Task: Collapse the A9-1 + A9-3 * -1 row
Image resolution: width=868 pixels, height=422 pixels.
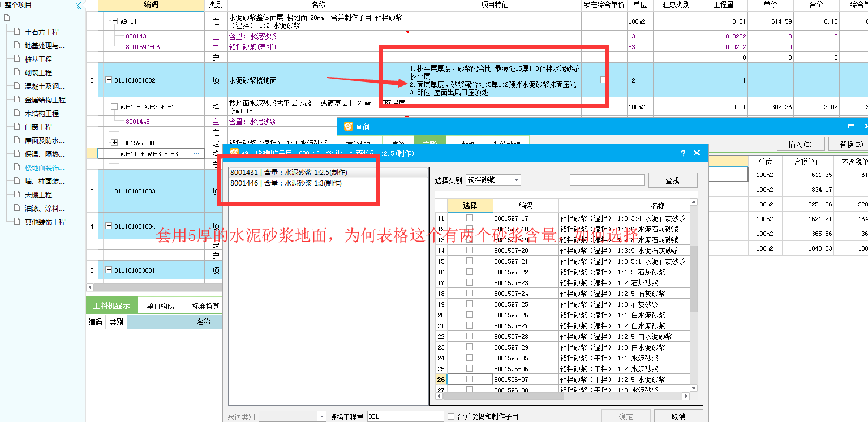Action: [114, 106]
